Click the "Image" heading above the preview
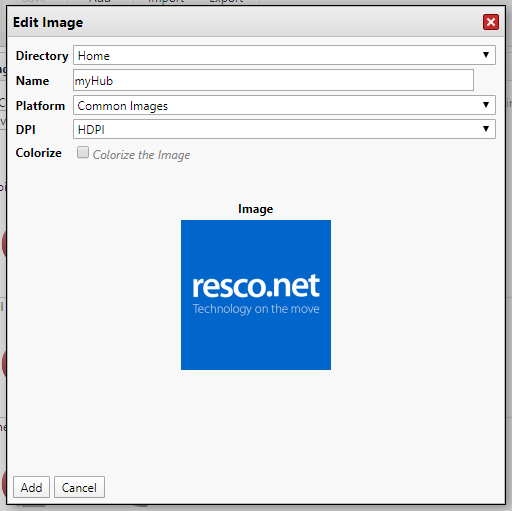Image resolution: width=512 pixels, height=511 pixels. click(x=255, y=209)
